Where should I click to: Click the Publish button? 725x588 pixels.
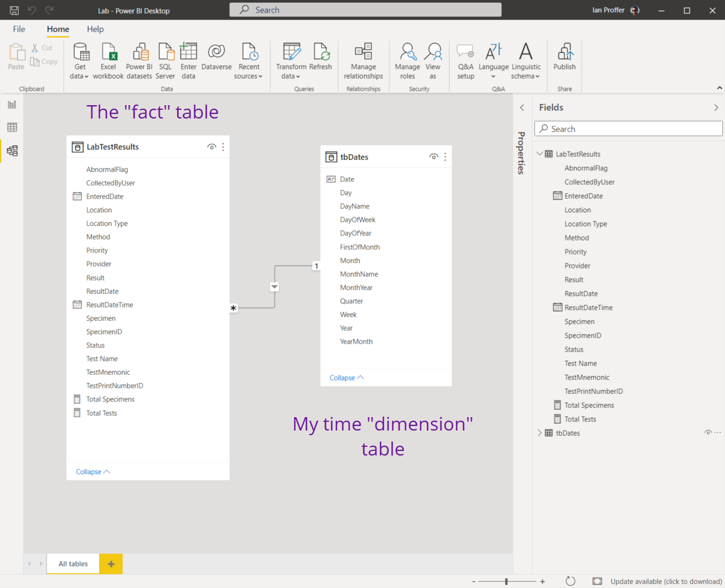coord(565,57)
